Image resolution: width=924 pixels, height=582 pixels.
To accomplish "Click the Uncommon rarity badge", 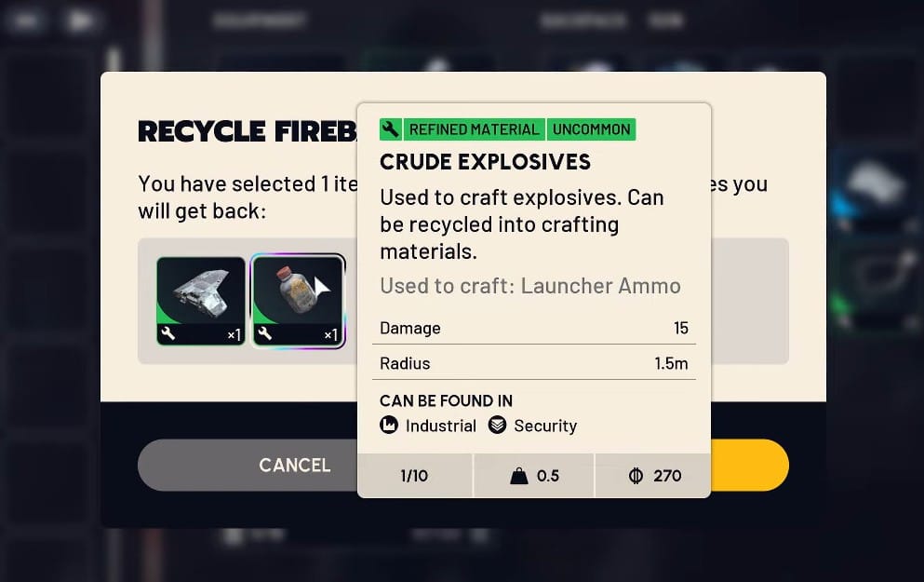I will pyautogui.click(x=591, y=129).
